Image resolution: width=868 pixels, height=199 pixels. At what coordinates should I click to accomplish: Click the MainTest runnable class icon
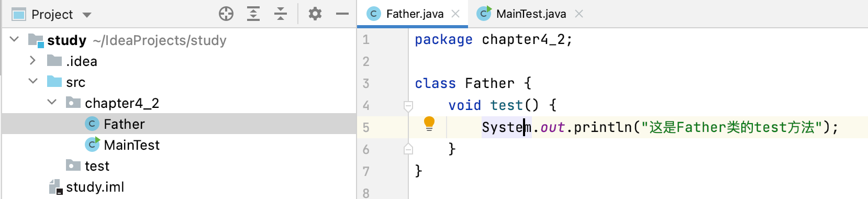[92, 144]
